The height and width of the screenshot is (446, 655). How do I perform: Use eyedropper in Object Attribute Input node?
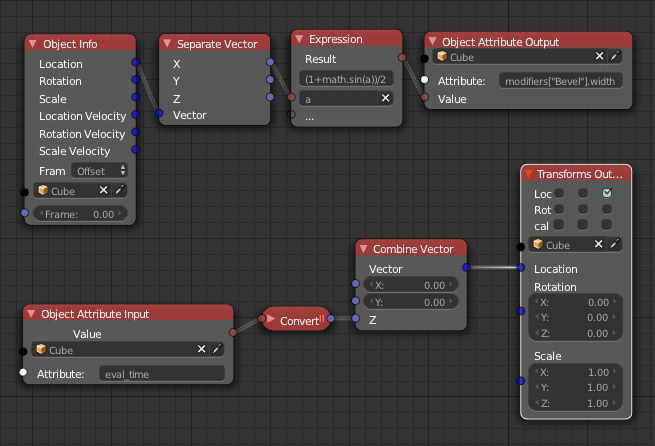click(x=217, y=349)
